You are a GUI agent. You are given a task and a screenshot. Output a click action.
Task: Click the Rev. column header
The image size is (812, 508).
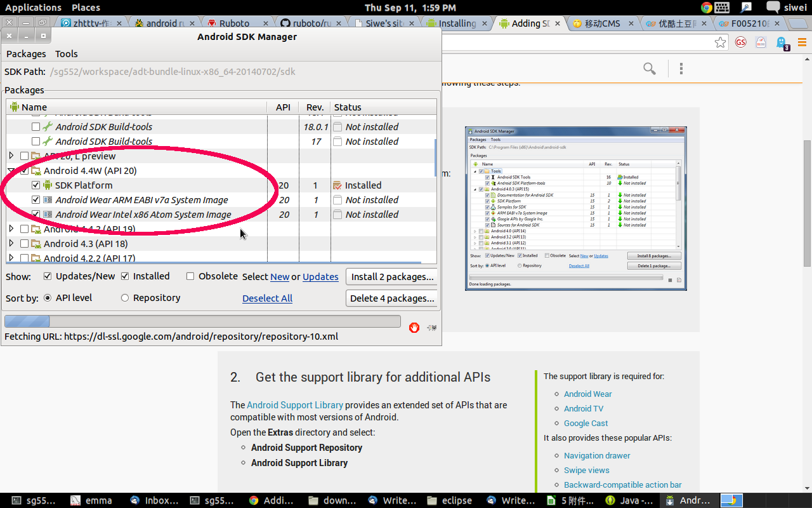pyautogui.click(x=315, y=107)
